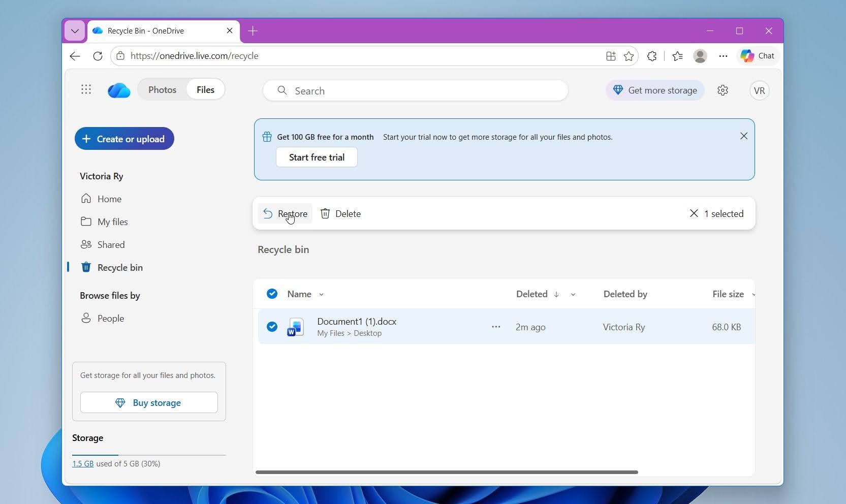Click the split screen icon in address bar
The width and height of the screenshot is (846, 504).
point(611,56)
